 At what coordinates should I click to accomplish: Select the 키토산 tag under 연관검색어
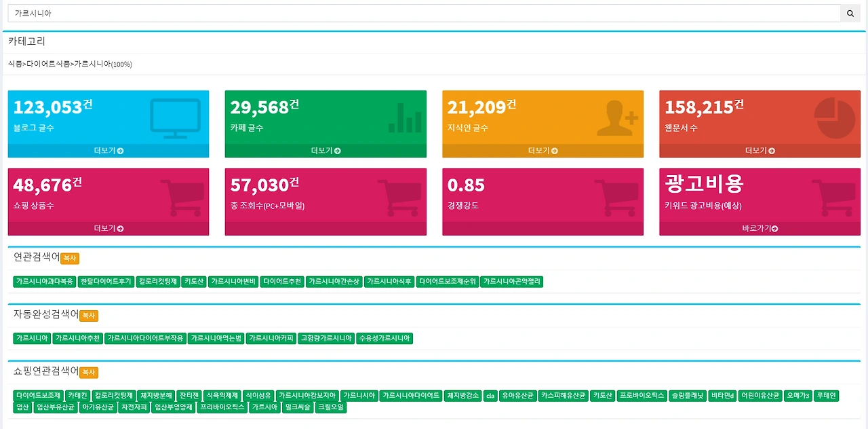[x=194, y=282]
